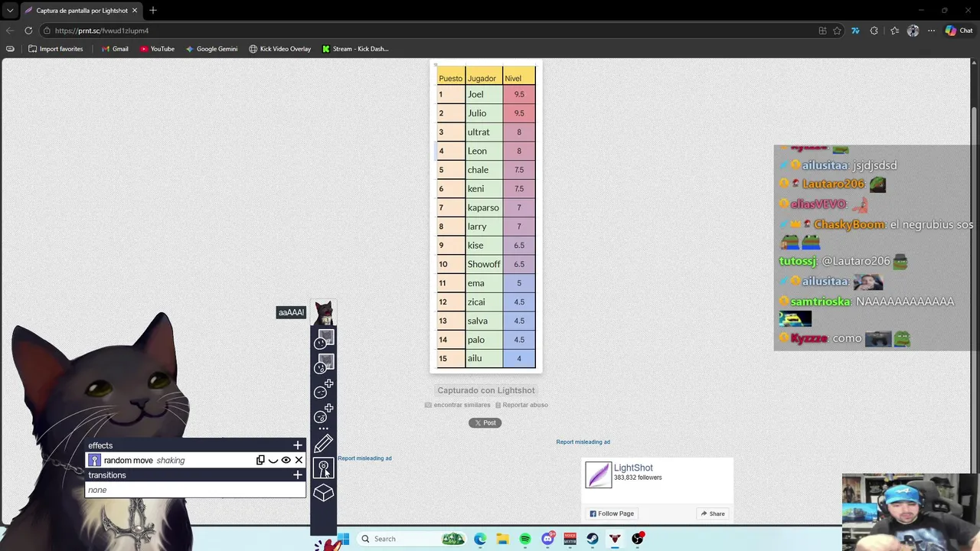980x551 pixels.
Task: Open browser extensions puzzle icon
Action: click(874, 31)
